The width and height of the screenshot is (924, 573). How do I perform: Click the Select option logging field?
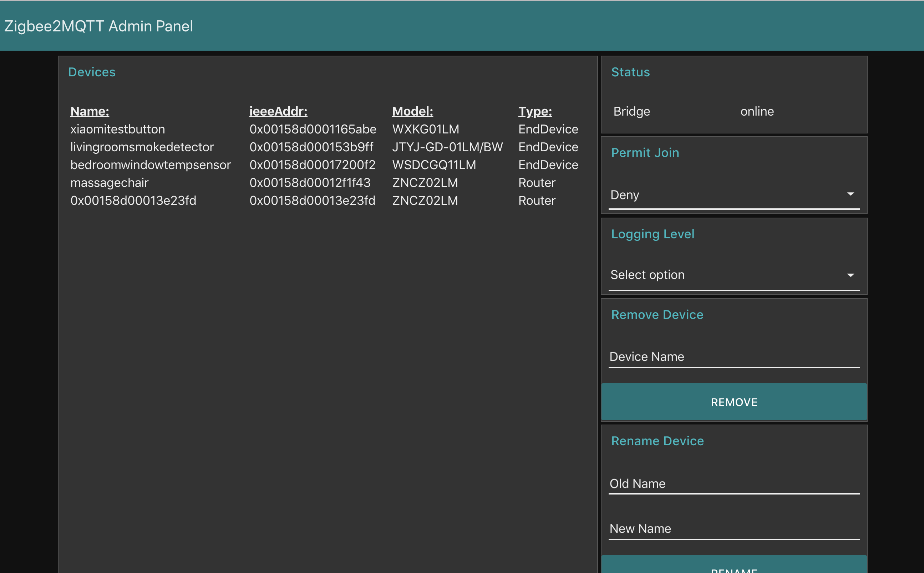(x=648, y=275)
